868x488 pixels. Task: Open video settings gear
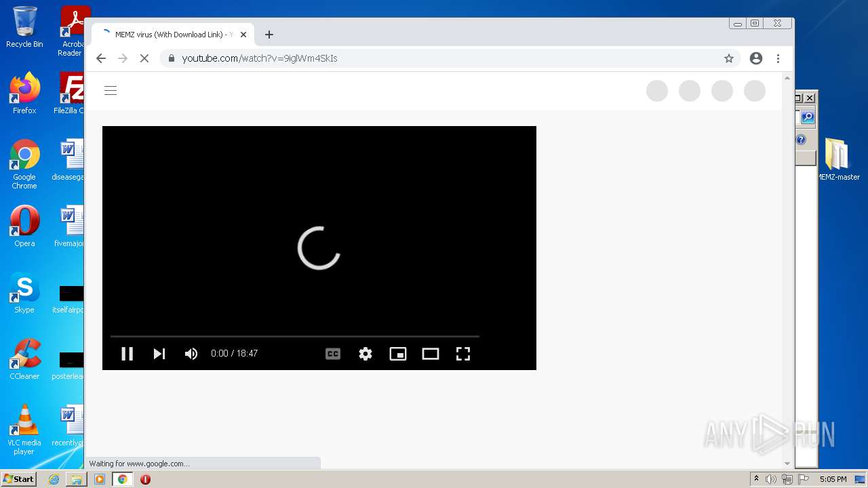click(366, 353)
